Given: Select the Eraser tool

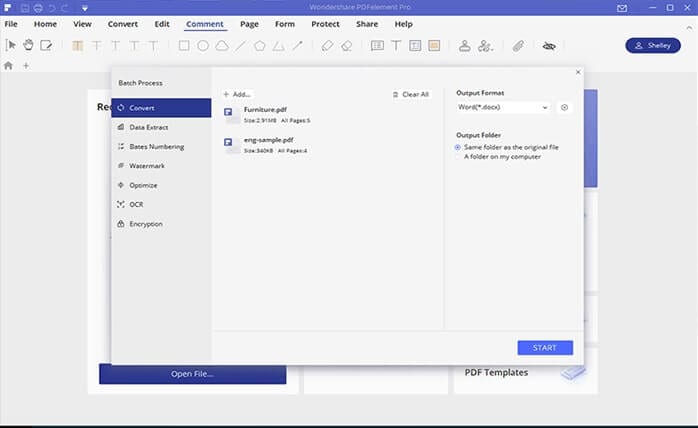Looking at the screenshot, I should [346, 45].
